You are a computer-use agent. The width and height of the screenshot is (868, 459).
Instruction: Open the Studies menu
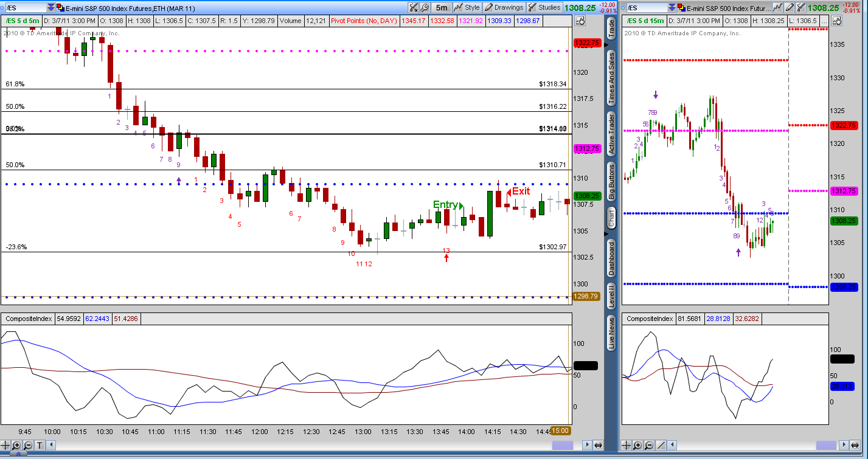point(544,8)
